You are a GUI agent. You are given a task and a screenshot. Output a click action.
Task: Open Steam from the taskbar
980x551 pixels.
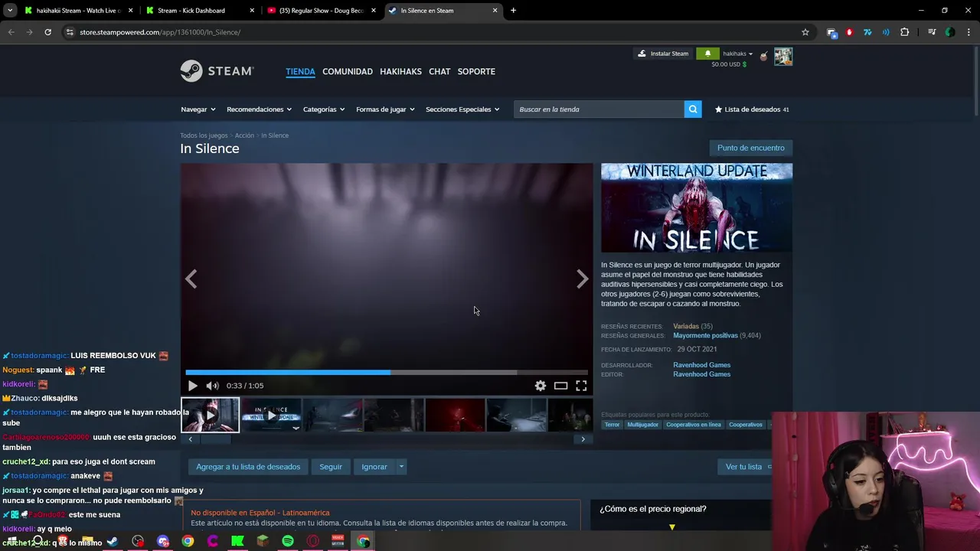pyautogui.click(x=113, y=541)
